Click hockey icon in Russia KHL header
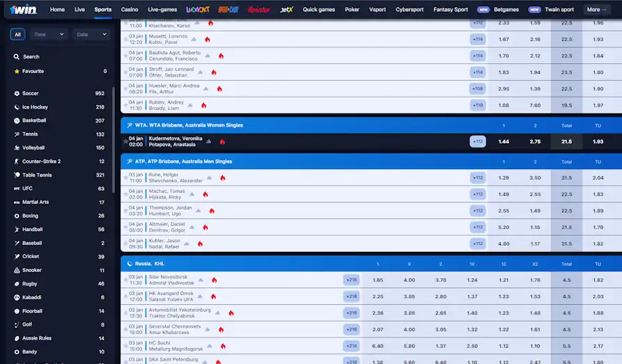Screen dimensions: 622x364 pos(130,264)
